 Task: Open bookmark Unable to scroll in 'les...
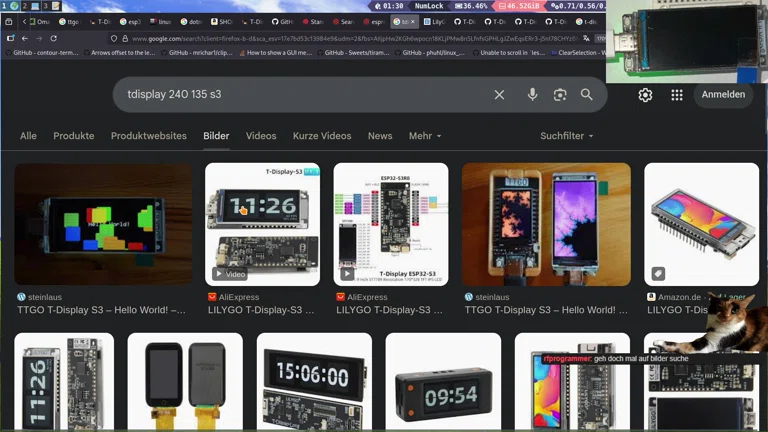(x=508, y=52)
